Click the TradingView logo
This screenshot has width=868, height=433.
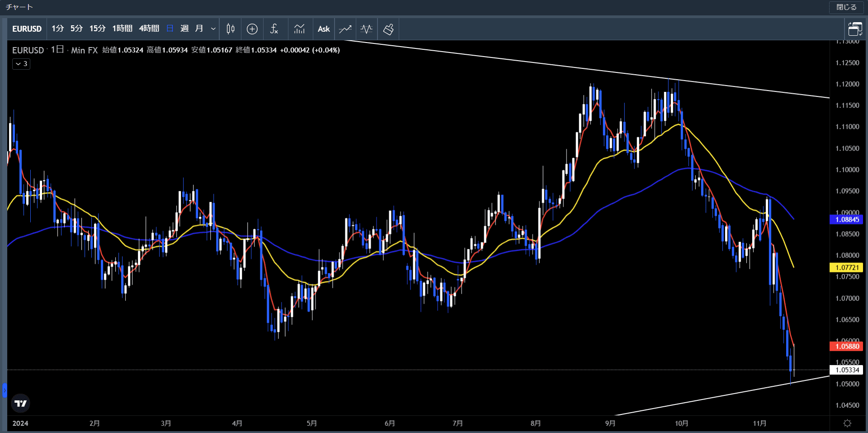click(x=20, y=403)
